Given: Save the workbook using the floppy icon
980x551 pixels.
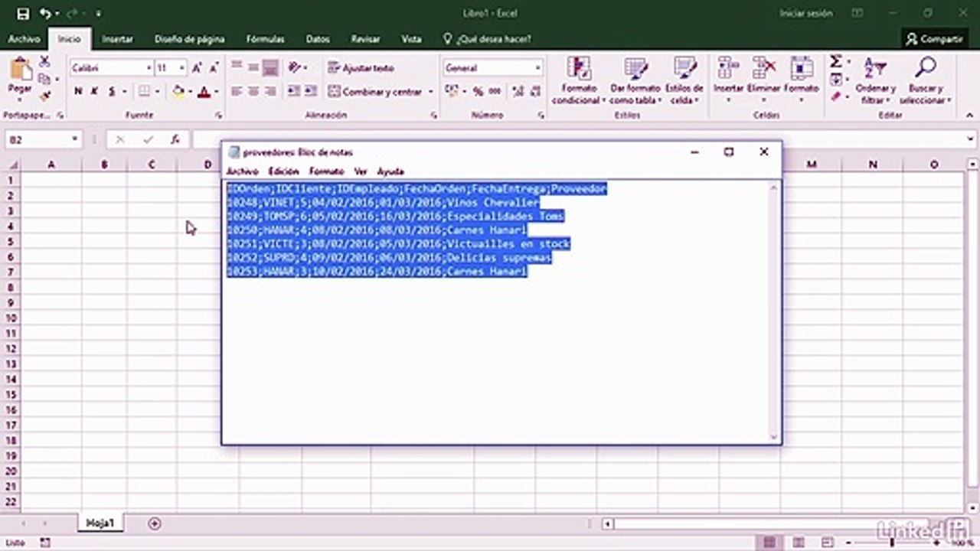Looking at the screenshot, I should click(x=23, y=14).
